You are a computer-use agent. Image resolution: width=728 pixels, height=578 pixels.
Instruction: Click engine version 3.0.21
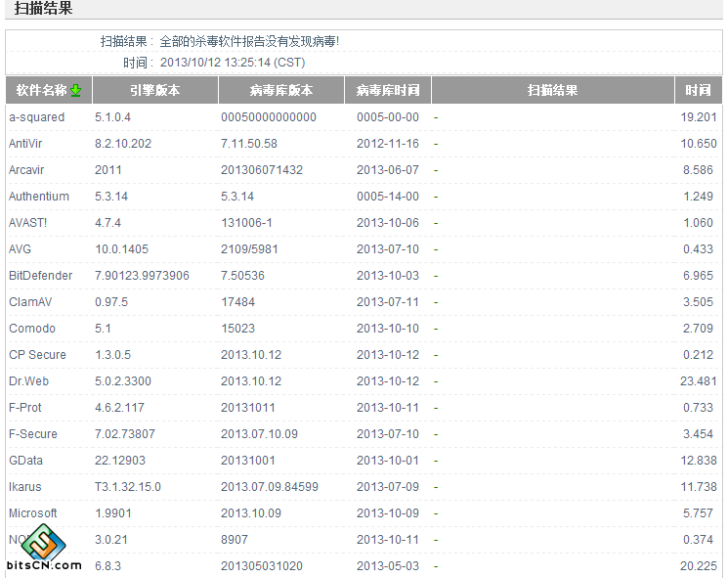point(111,540)
